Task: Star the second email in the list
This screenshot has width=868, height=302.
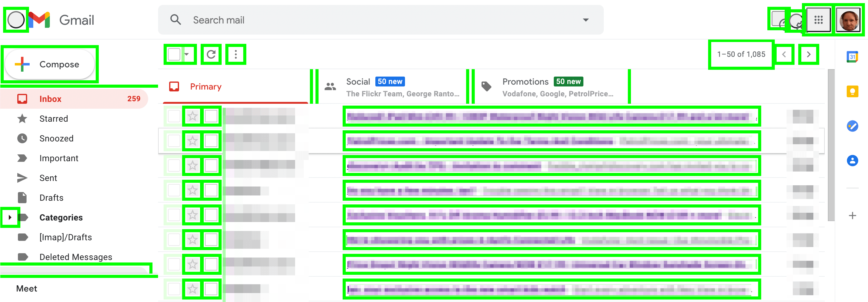Action: point(192,141)
